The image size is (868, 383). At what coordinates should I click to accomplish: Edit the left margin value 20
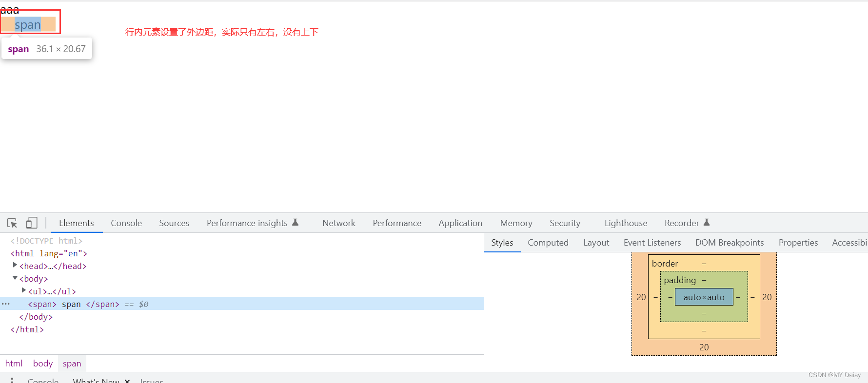(641, 297)
